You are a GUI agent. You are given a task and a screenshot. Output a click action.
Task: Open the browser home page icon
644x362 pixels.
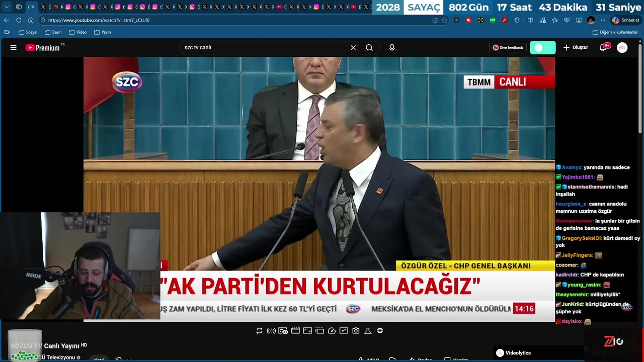coord(31,20)
